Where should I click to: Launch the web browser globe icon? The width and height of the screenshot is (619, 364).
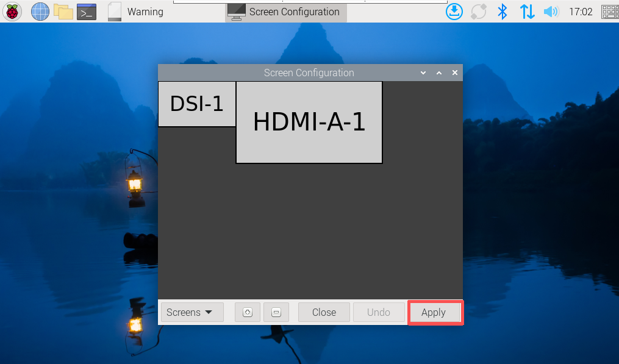[40, 11]
